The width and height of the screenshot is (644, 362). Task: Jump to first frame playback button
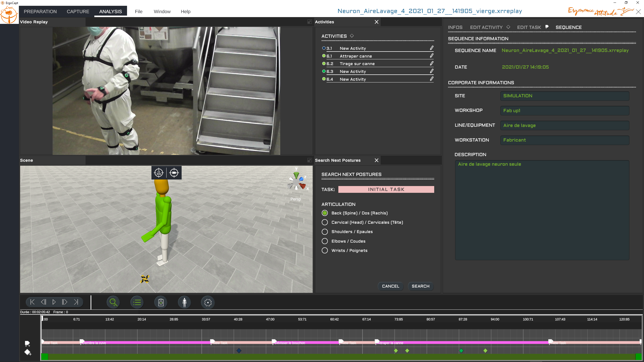(x=32, y=302)
